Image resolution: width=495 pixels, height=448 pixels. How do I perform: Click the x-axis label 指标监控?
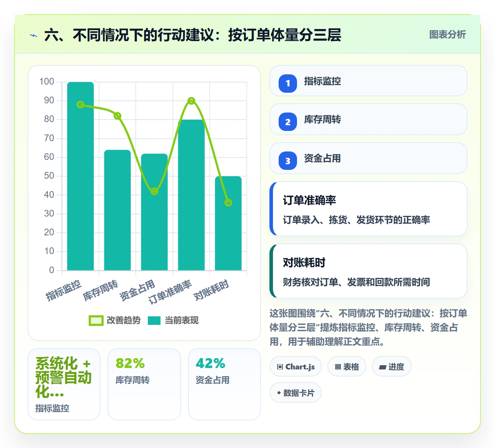64,291
